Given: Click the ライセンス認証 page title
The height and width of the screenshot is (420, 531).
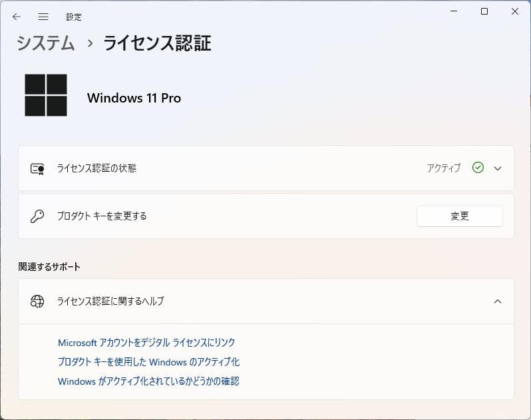Looking at the screenshot, I should tap(158, 43).
